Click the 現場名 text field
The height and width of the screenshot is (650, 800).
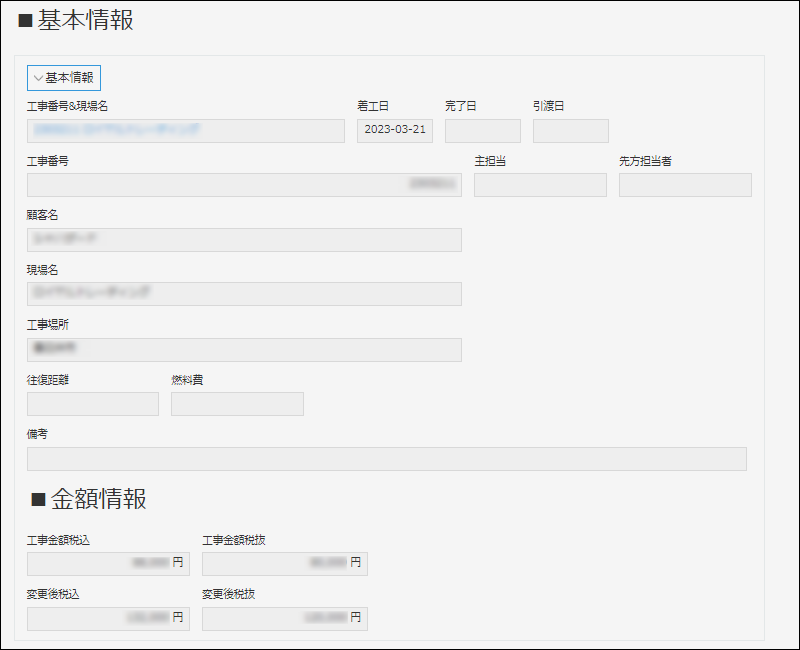point(244,294)
